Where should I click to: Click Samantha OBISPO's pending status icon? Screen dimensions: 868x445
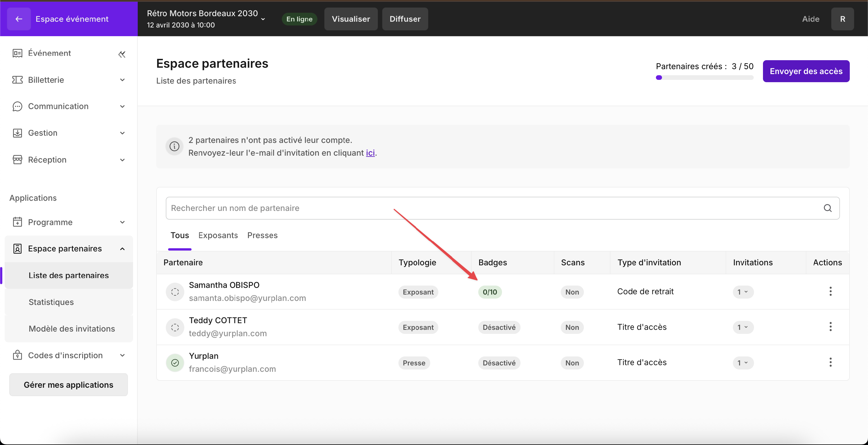[x=175, y=292]
